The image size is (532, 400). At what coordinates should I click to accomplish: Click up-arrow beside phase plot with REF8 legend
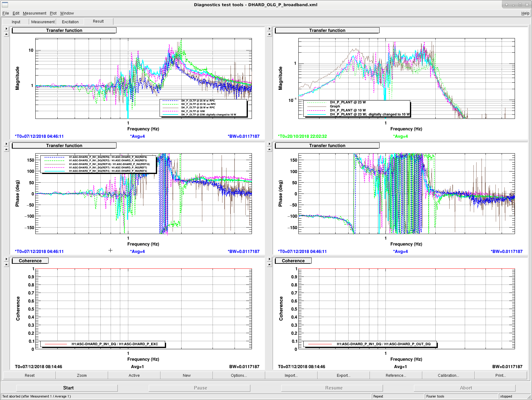(6, 149)
